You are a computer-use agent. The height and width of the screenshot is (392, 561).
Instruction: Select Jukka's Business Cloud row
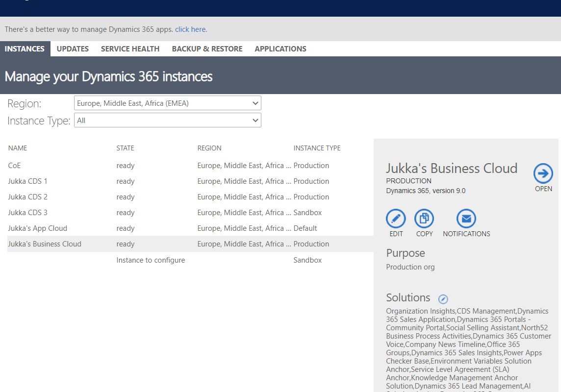(x=190, y=244)
